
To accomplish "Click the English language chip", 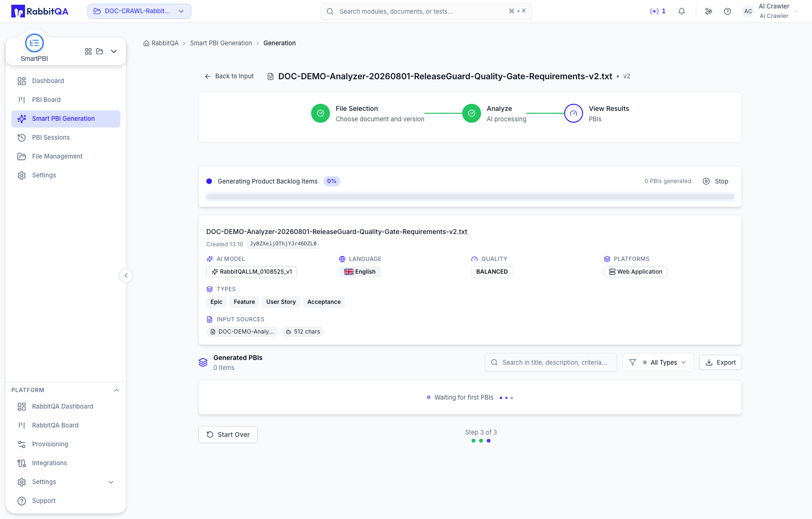I will pyautogui.click(x=360, y=272).
